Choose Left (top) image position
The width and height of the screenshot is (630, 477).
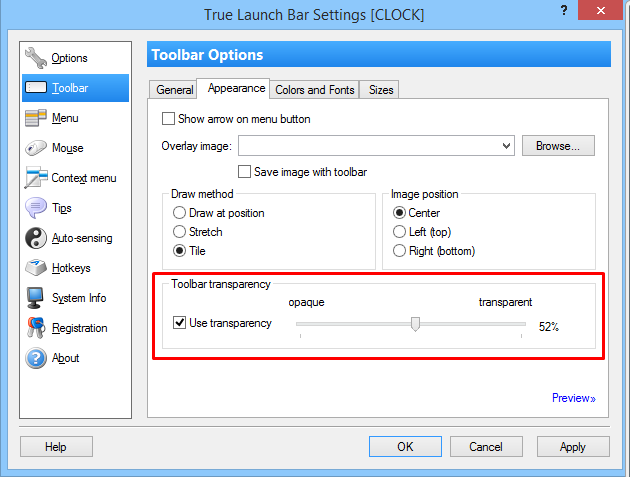coord(400,232)
